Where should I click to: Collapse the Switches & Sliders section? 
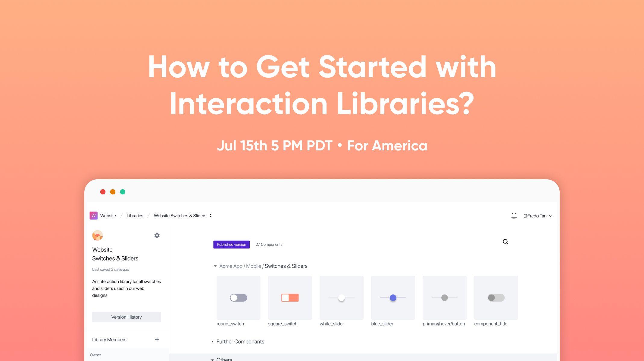tap(215, 266)
